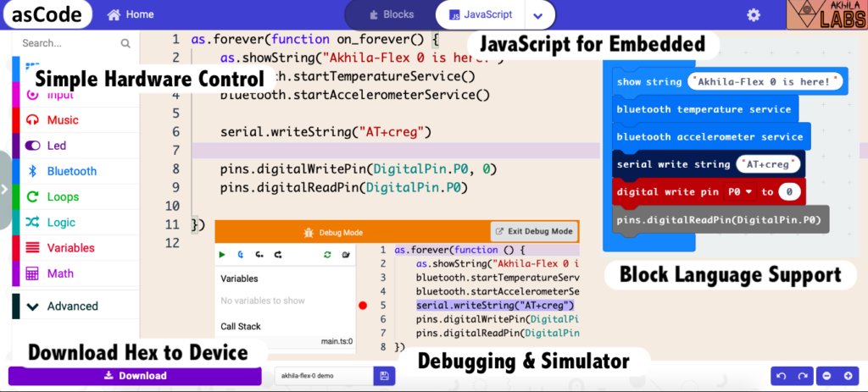
Task: Click editor line 4 startAccelerometerService code
Action: click(x=355, y=95)
